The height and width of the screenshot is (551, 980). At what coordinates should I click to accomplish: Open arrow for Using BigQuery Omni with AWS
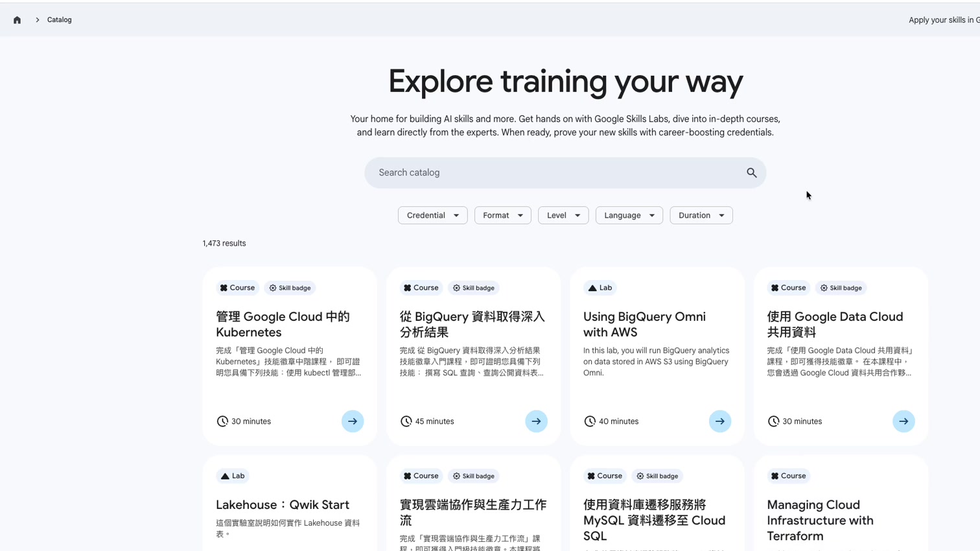click(x=720, y=421)
